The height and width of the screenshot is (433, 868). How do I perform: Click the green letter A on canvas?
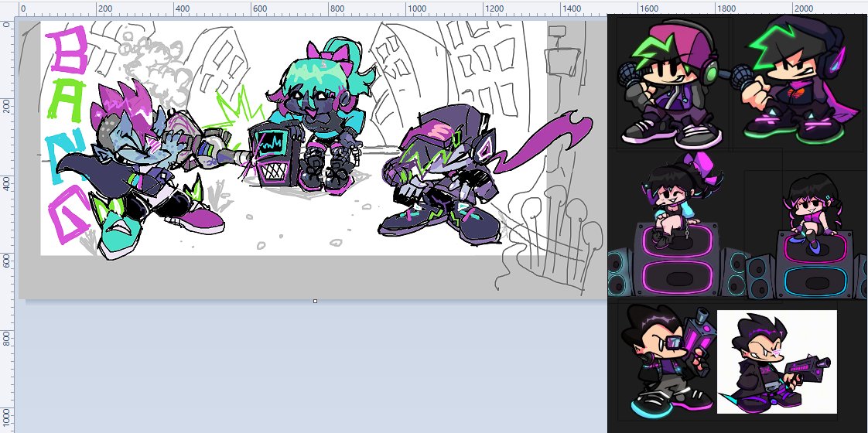tap(65, 100)
